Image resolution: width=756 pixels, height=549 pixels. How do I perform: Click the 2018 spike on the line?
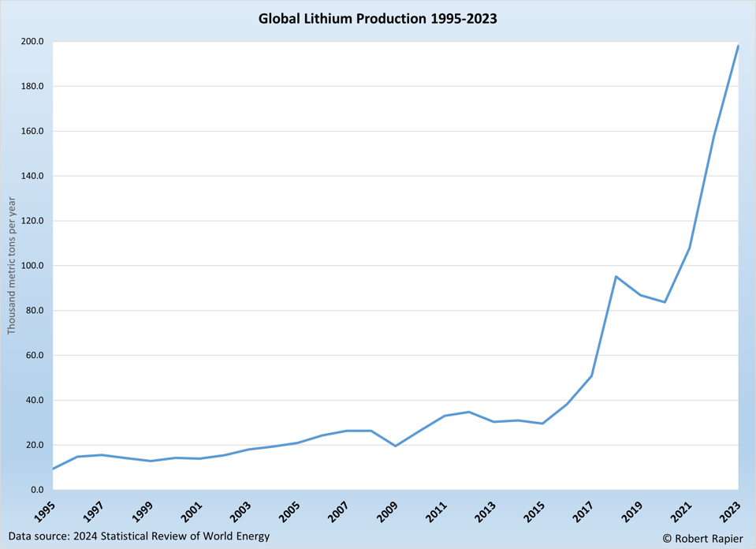[614, 277]
